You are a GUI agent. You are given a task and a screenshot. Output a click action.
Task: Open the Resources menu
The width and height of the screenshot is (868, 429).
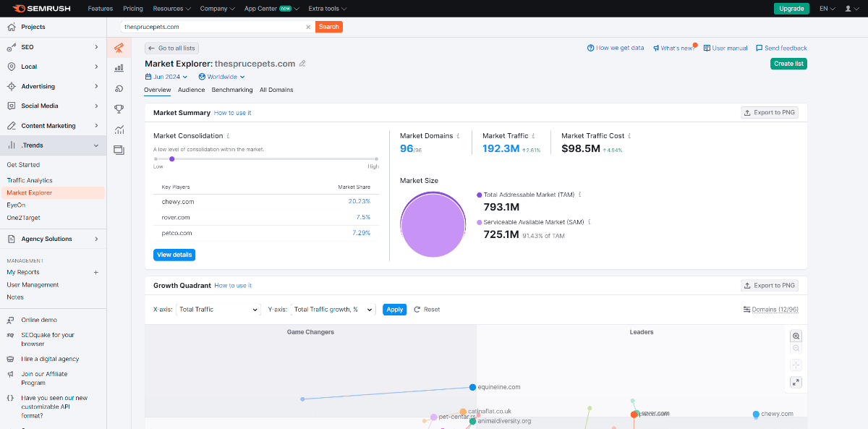[171, 9]
